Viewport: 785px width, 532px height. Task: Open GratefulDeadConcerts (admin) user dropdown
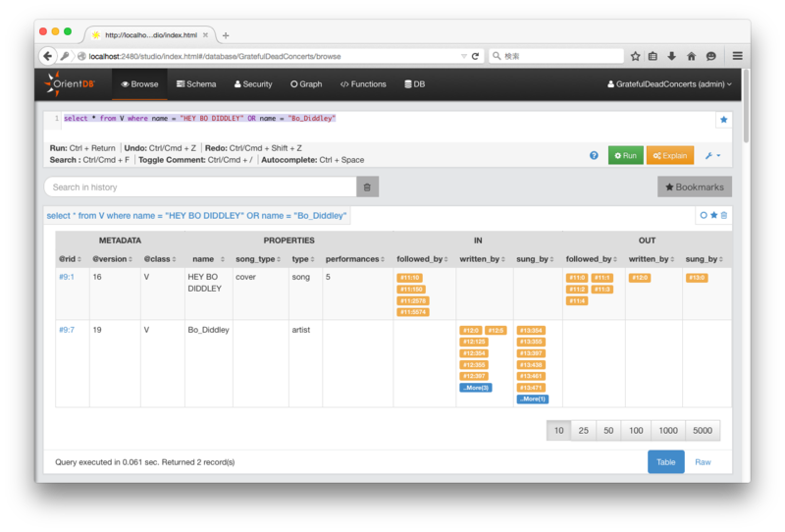tap(669, 84)
